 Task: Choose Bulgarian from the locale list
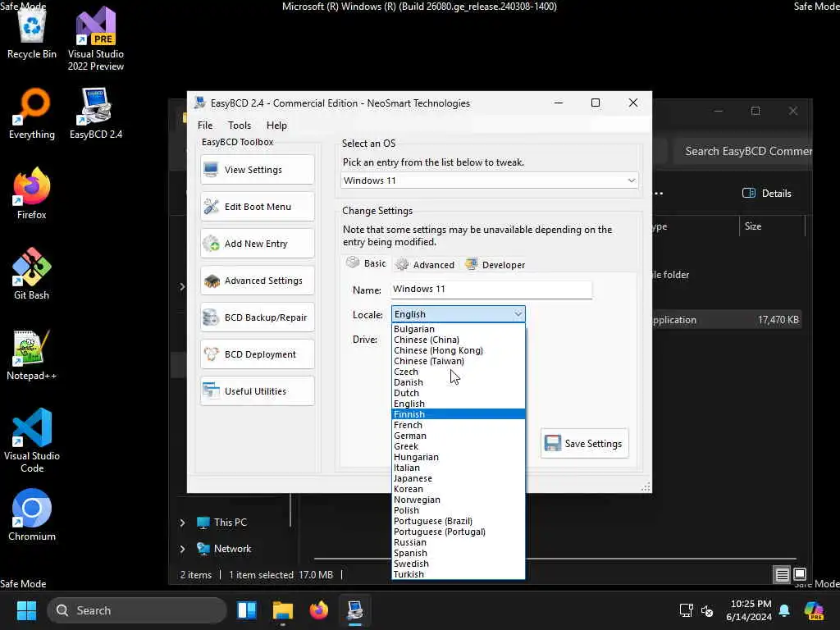click(458, 329)
